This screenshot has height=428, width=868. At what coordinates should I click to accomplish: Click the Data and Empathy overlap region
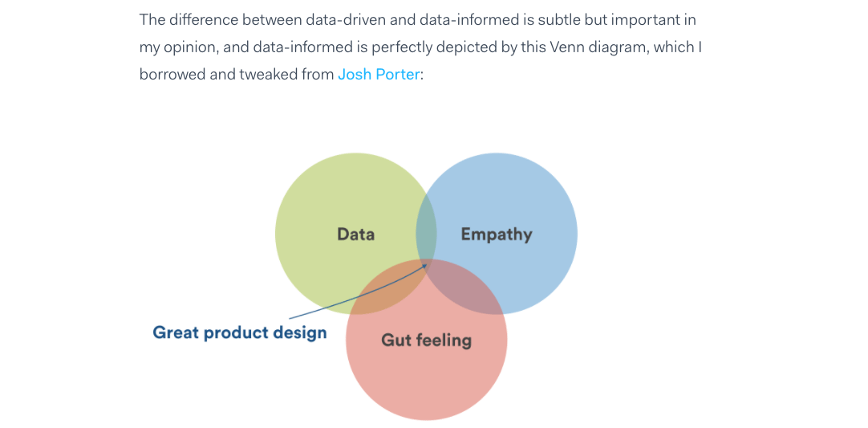[x=426, y=229]
